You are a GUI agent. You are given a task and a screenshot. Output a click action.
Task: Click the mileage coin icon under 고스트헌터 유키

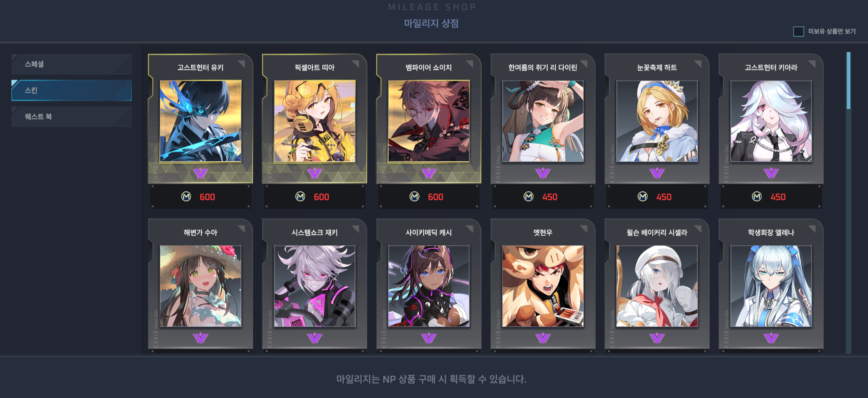pyautogui.click(x=186, y=197)
